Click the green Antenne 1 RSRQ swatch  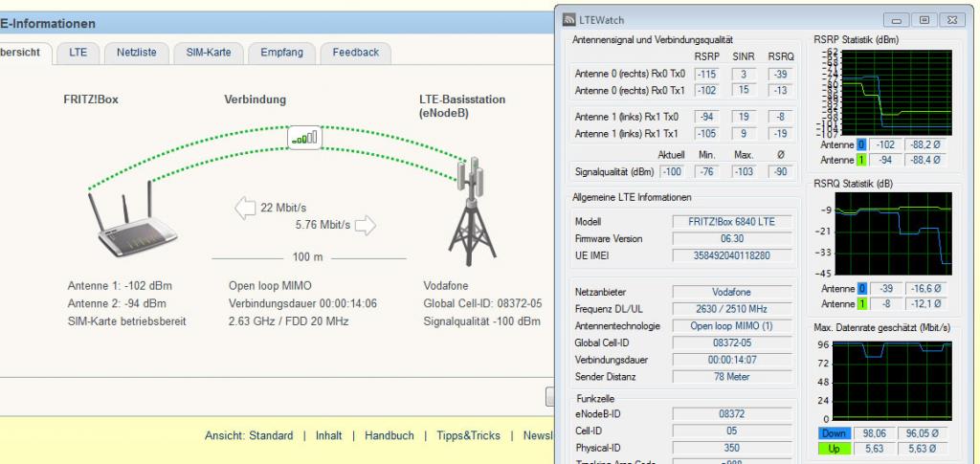861,304
